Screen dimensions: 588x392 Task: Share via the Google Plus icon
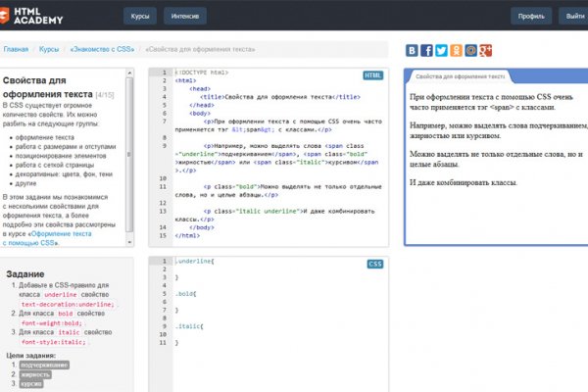(486, 50)
